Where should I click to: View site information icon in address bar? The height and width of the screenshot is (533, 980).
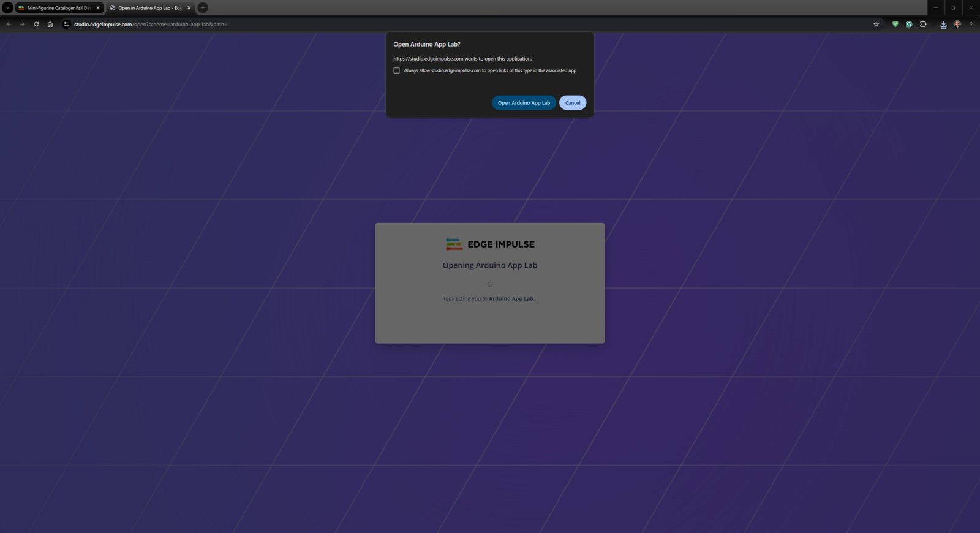click(67, 25)
